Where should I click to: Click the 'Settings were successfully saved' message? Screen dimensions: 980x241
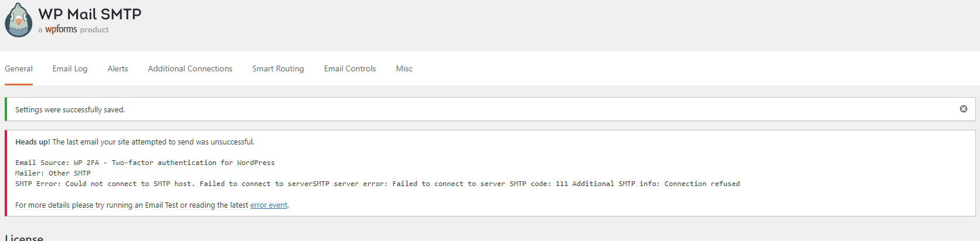click(x=70, y=110)
